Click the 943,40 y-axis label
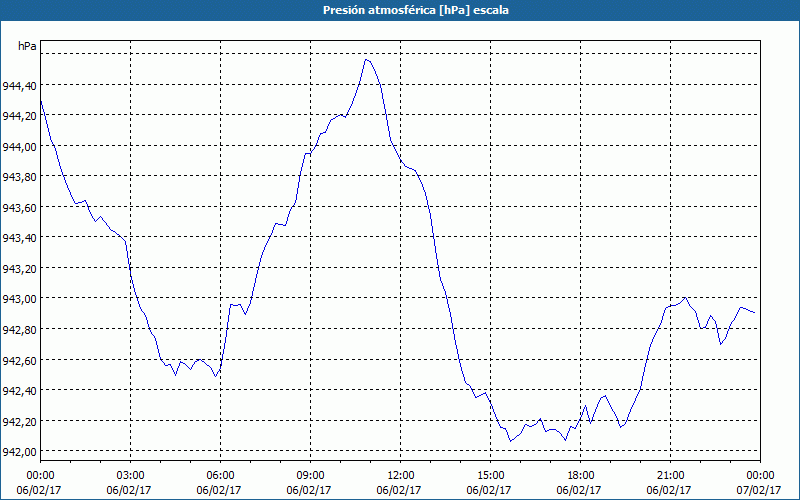This screenshot has width=800, height=500. pyautogui.click(x=19, y=238)
